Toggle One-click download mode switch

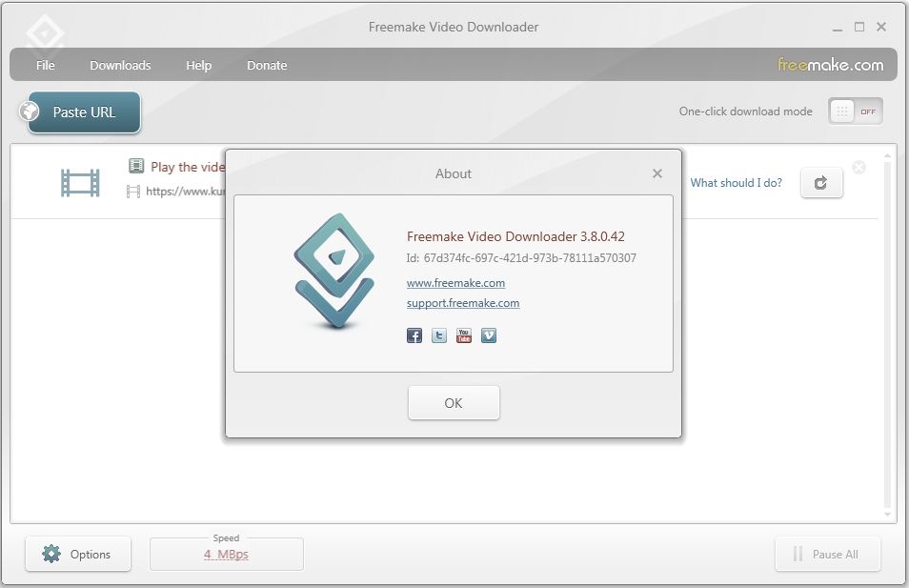coord(856,112)
